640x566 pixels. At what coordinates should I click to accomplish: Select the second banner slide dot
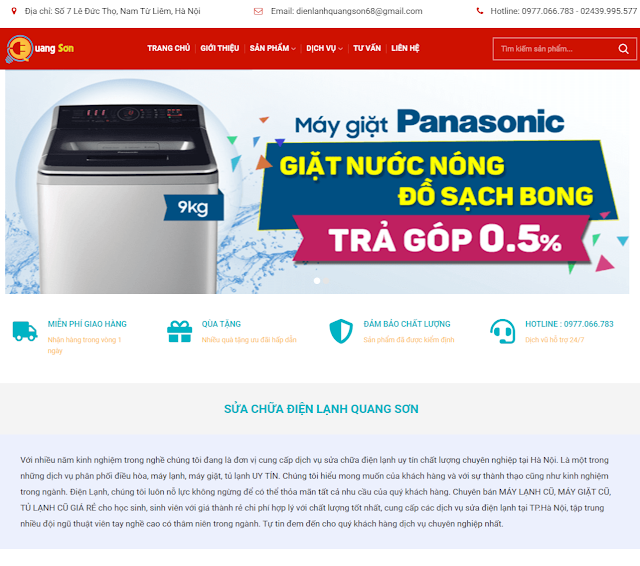tap(326, 281)
